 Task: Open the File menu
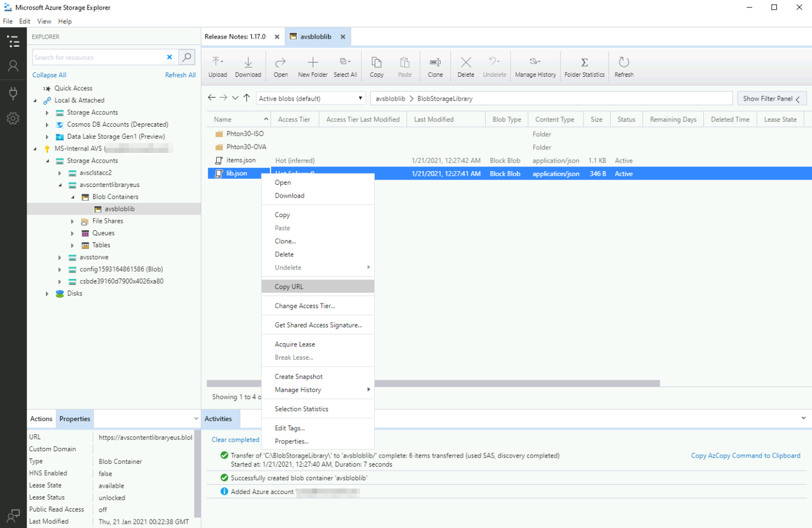click(x=8, y=21)
